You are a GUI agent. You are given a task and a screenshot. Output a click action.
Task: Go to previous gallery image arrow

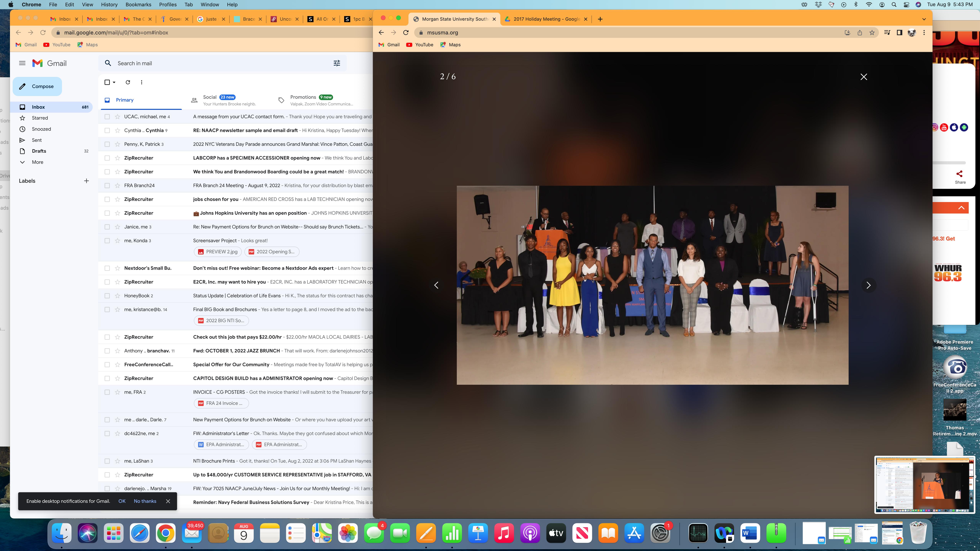tap(436, 285)
